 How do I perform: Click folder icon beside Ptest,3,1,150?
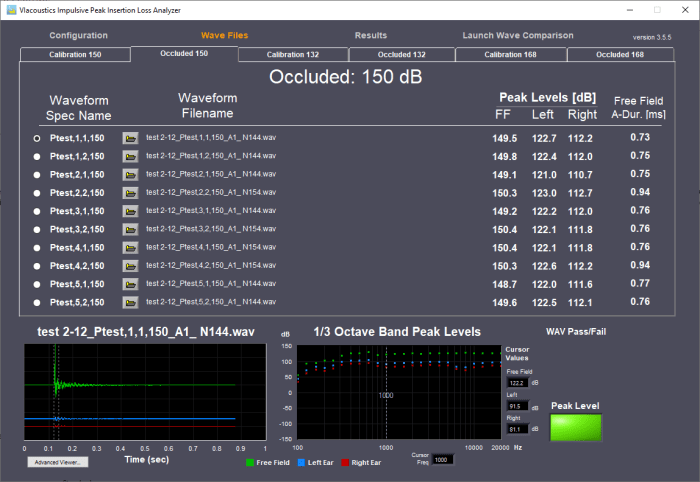(x=130, y=212)
